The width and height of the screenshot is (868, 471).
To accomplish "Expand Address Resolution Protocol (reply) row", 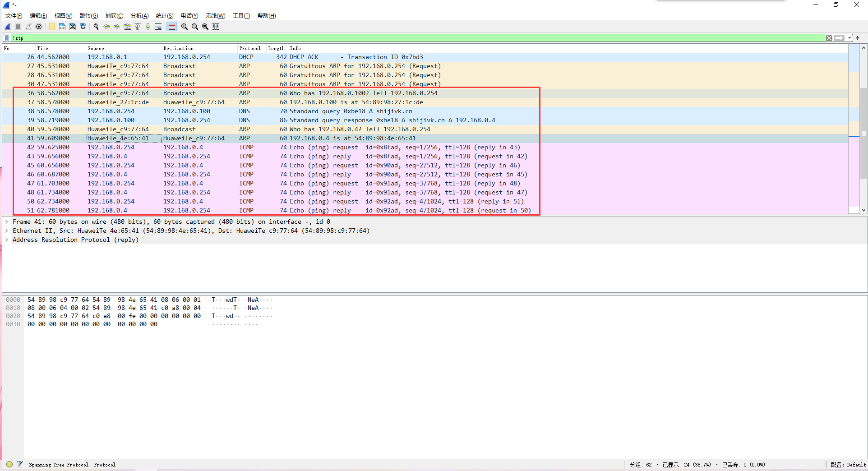I will [7, 240].
